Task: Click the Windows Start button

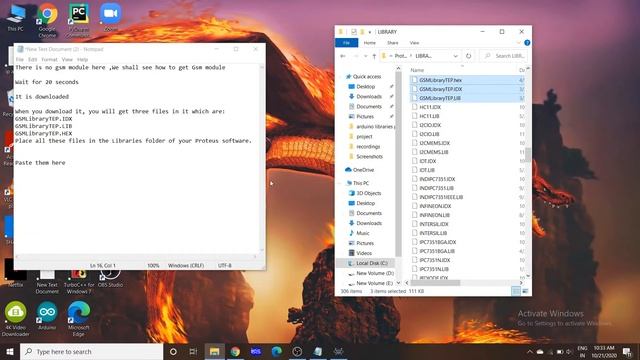Action: [x=10, y=351]
